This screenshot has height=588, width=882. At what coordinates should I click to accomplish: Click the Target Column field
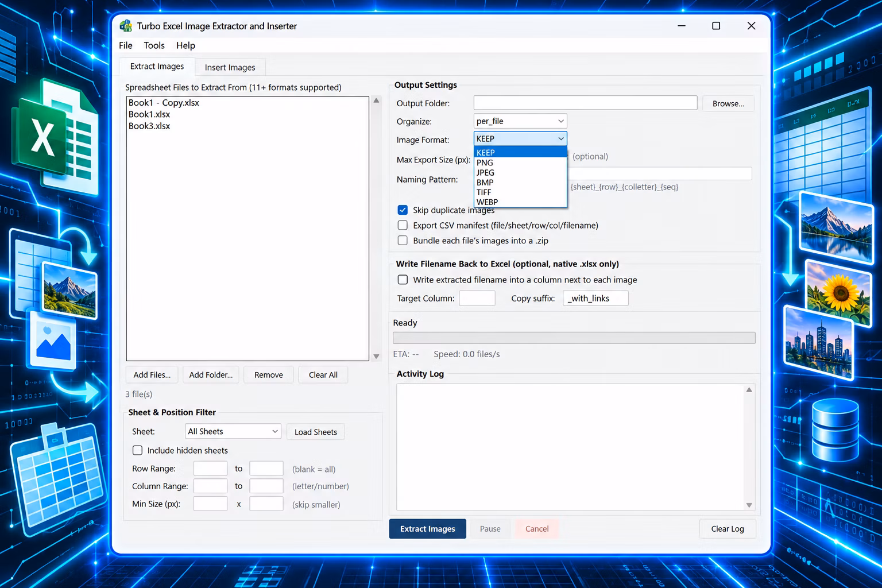477,298
